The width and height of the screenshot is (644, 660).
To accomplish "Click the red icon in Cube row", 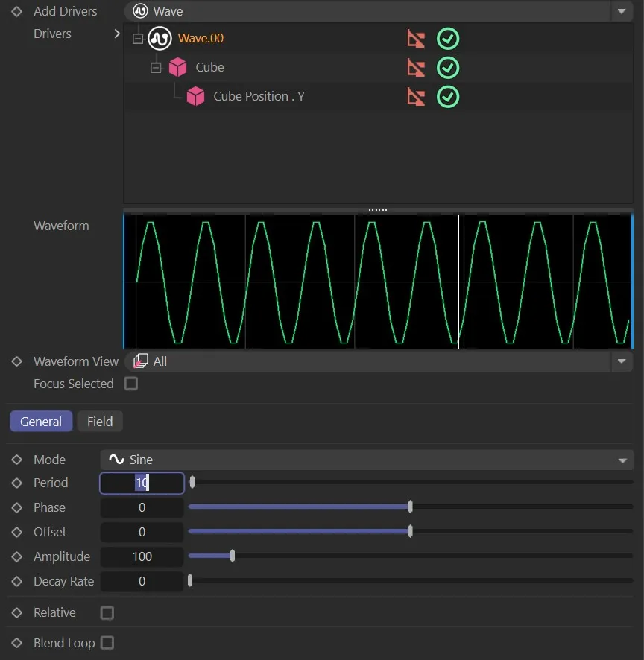I will (x=415, y=68).
